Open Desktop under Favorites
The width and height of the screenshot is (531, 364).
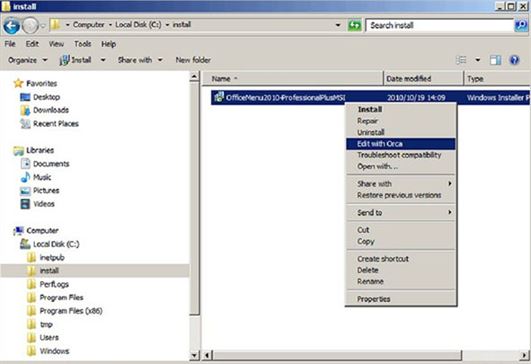coord(46,97)
